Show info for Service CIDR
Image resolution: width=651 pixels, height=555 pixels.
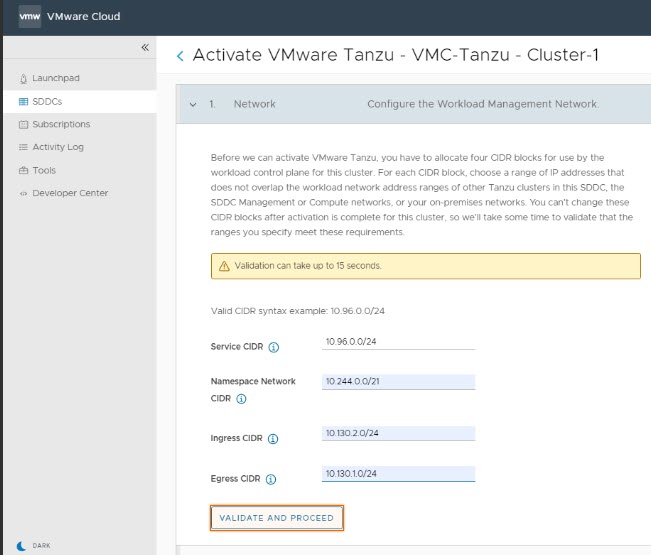point(273,347)
